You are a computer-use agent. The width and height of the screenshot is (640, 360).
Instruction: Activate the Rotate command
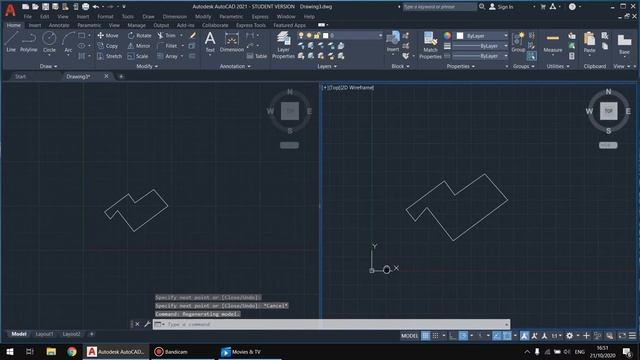click(140, 36)
